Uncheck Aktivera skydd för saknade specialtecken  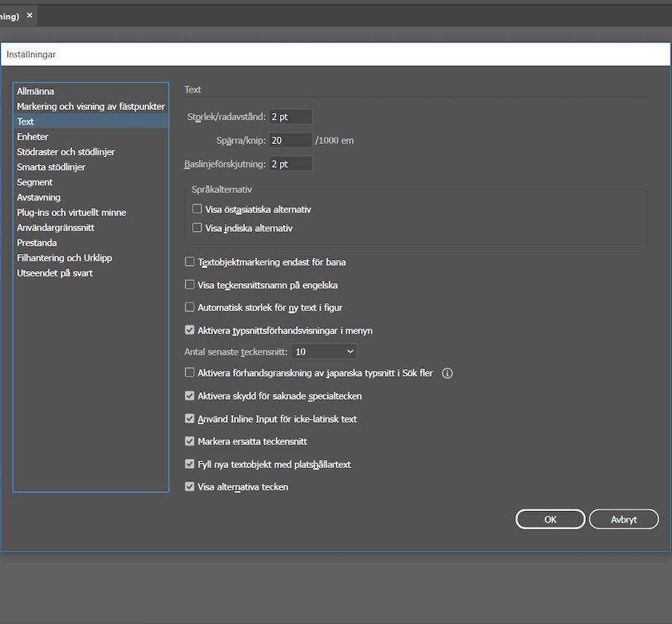pyautogui.click(x=189, y=396)
